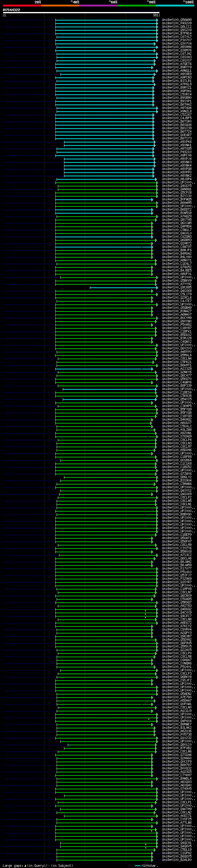Select label UniRef100_Q4UGY5

177,186
